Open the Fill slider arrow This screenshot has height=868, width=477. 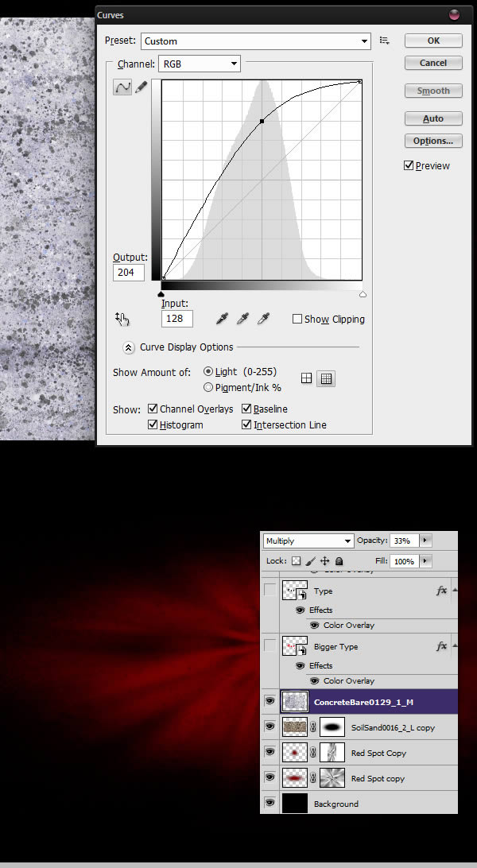point(425,560)
